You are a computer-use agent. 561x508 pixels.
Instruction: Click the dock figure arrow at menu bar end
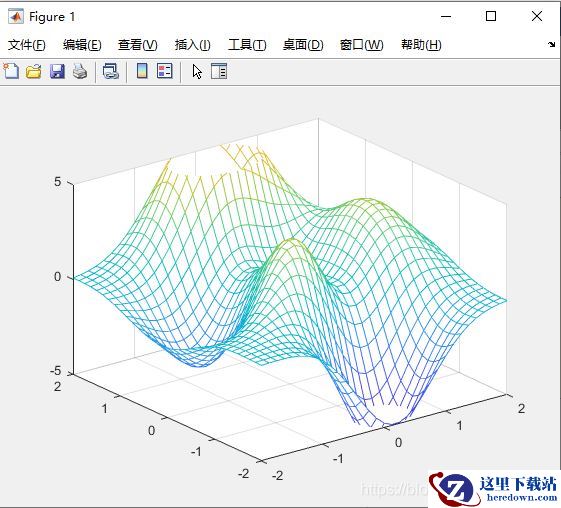551,44
